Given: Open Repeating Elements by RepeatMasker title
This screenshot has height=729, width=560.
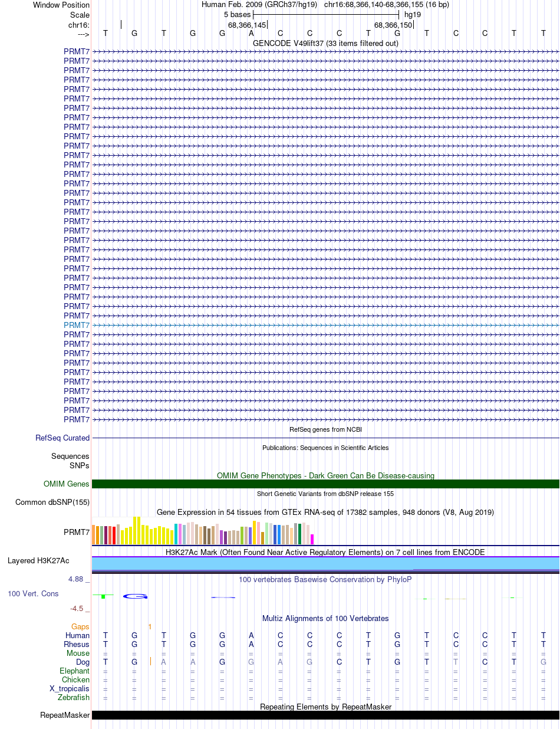Looking at the screenshot, I should 325,707.
